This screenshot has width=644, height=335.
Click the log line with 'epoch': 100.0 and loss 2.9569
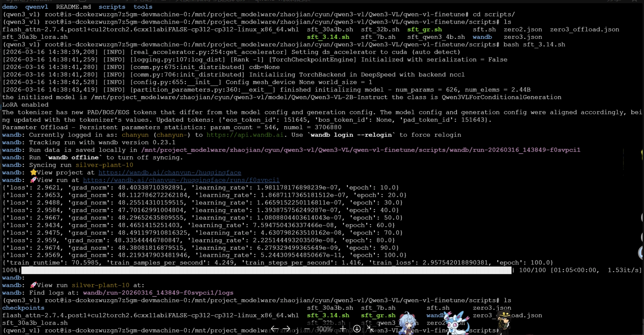[204, 255]
